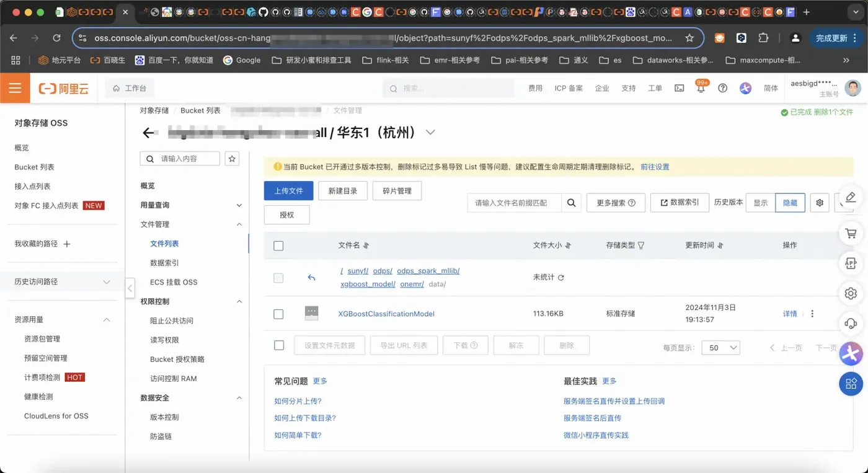Return to parent directory arrow

click(311, 278)
